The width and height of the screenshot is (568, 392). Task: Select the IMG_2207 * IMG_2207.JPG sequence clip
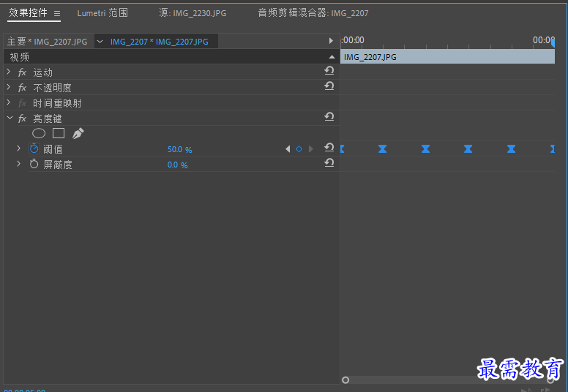pos(160,42)
